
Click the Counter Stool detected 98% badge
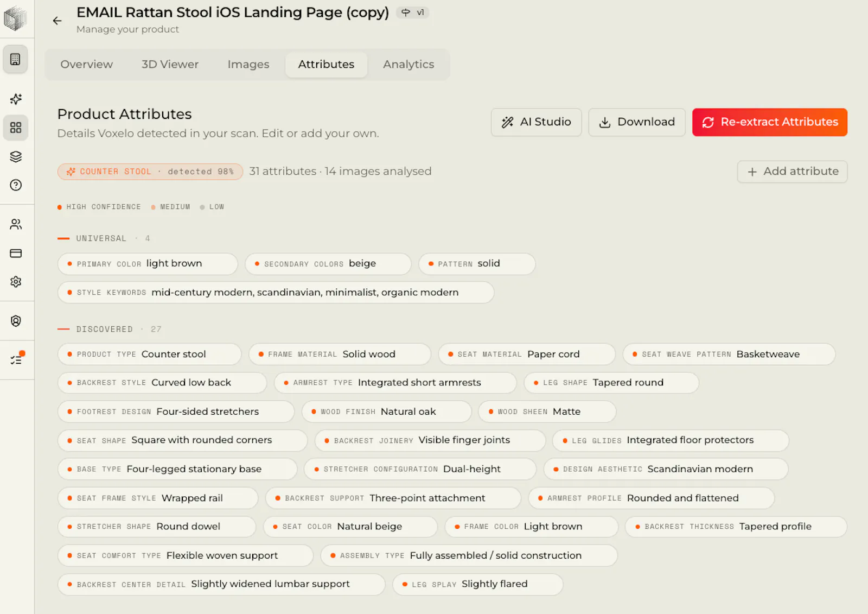tap(150, 172)
